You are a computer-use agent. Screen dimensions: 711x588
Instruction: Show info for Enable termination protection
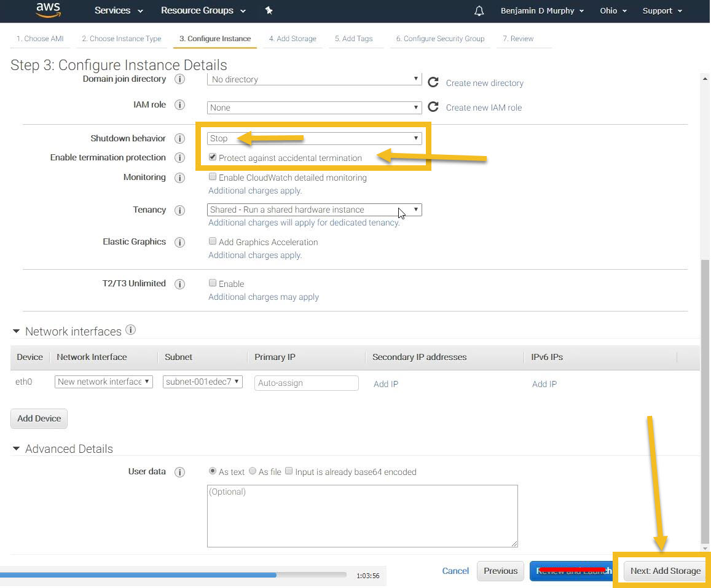(x=179, y=157)
